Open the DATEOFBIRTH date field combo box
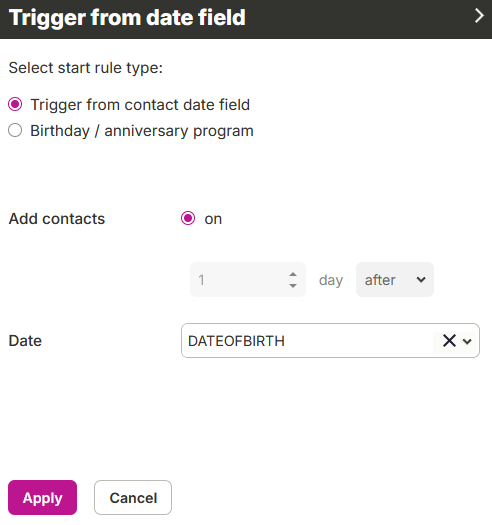Image resolution: width=492 pixels, height=525 pixels. click(330, 341)
